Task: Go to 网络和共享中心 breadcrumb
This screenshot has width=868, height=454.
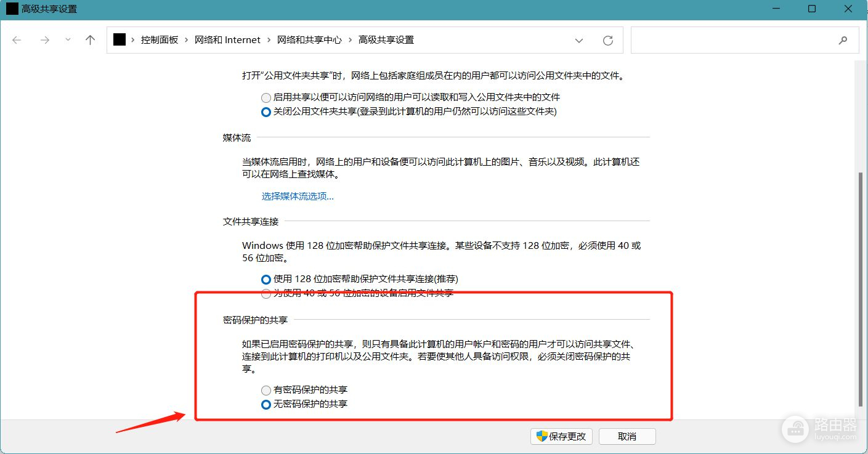Action: pos(309,39)
